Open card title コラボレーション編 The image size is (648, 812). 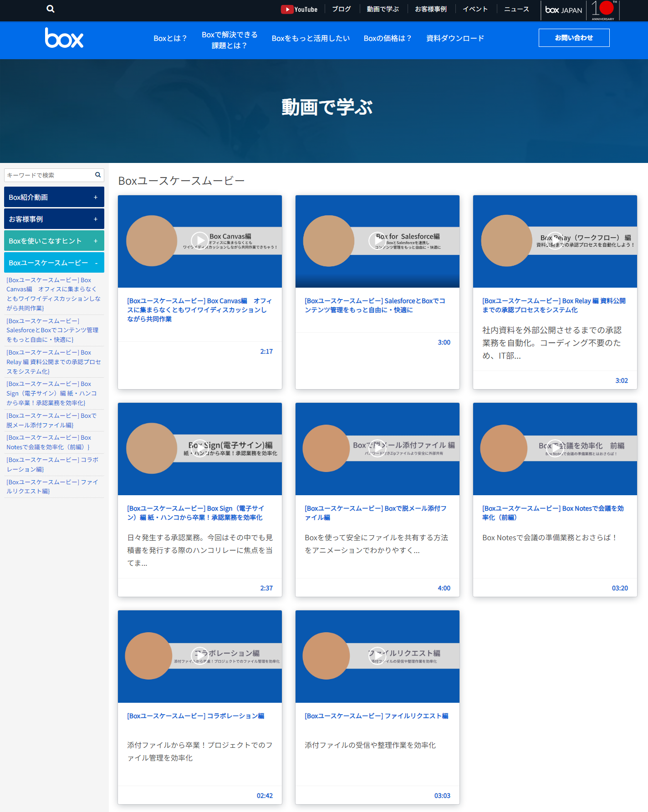(196, 716)
